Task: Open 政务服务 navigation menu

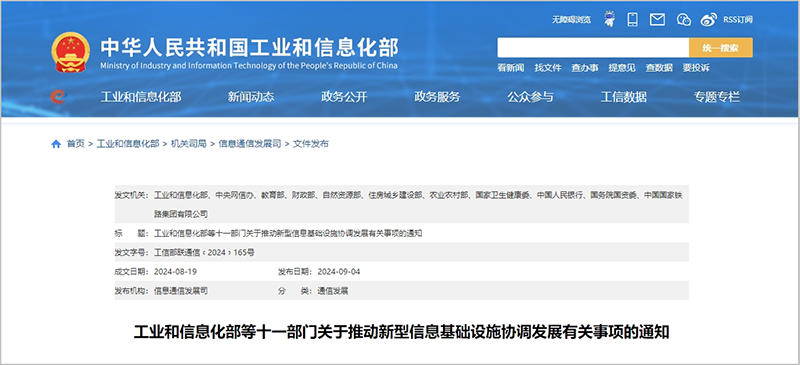Action: pyautogui.click(x=437, y=96)
